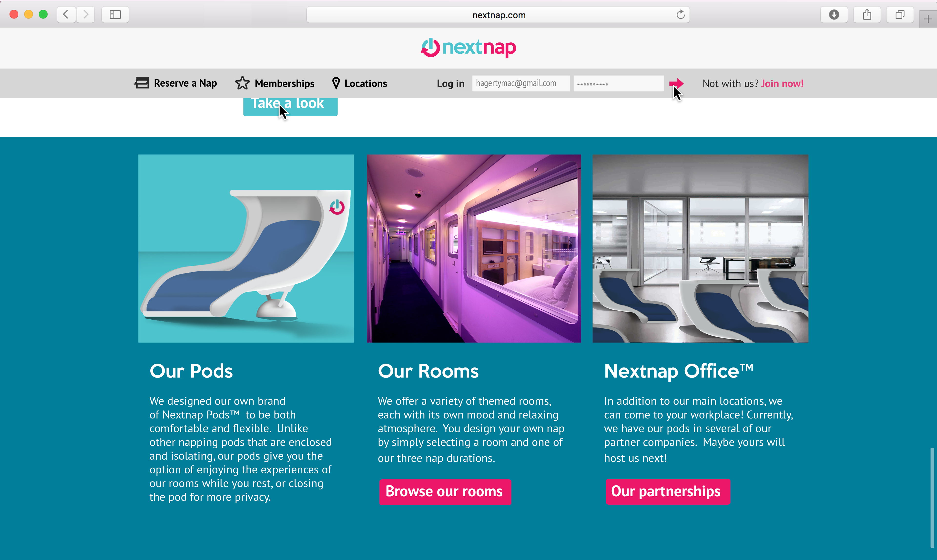Toggle the Safari sidebar button
This screenshot has height=560, width=937.
115,15
